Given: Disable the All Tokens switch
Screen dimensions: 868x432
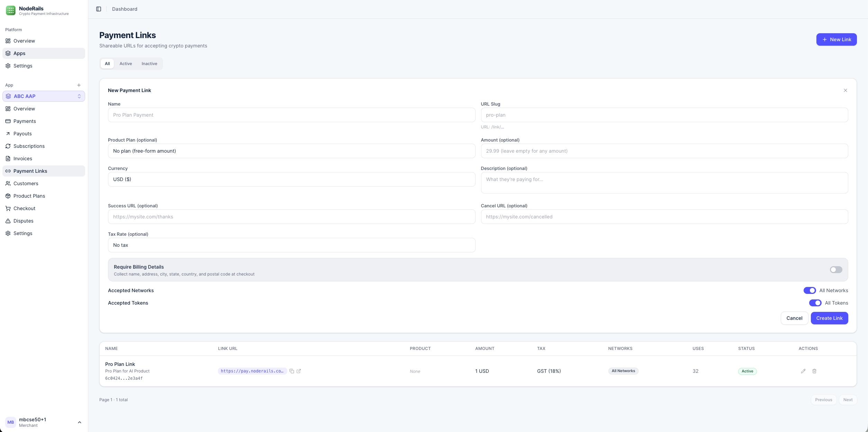Looking at the screenshot, I should coord(815,303).
